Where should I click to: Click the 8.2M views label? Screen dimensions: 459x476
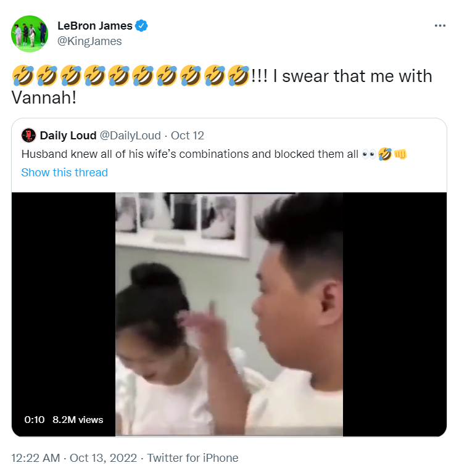[78, 420]
